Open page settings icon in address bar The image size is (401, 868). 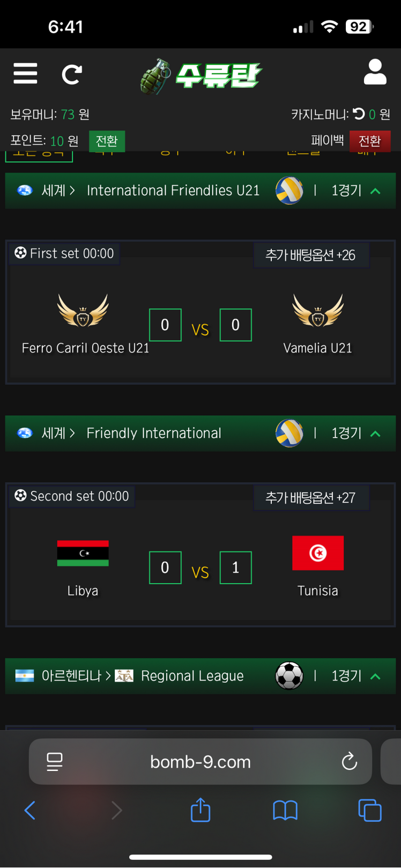54,762
